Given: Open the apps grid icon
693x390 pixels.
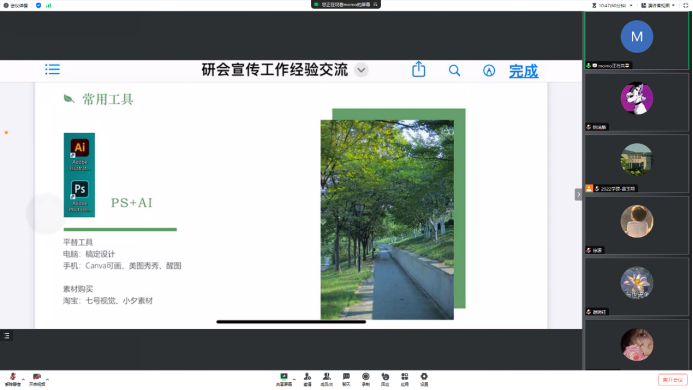Looking at the screenshot, I should pyautogui.click(x=404, y=379).
